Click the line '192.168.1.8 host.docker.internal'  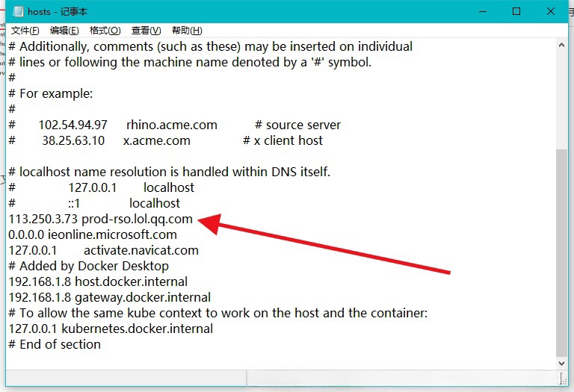[98, 282]
